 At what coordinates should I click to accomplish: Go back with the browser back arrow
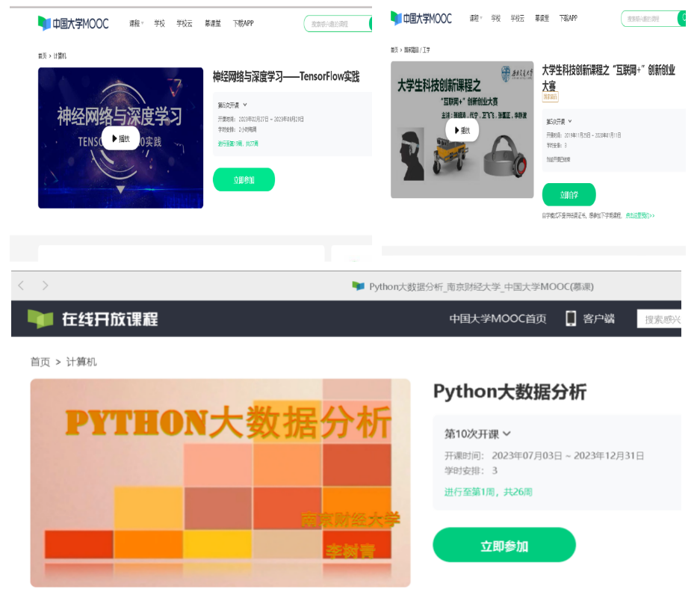[x=21, y=286]
